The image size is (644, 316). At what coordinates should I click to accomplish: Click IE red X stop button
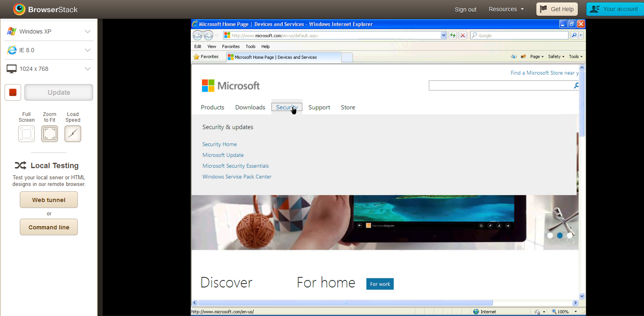463,36
